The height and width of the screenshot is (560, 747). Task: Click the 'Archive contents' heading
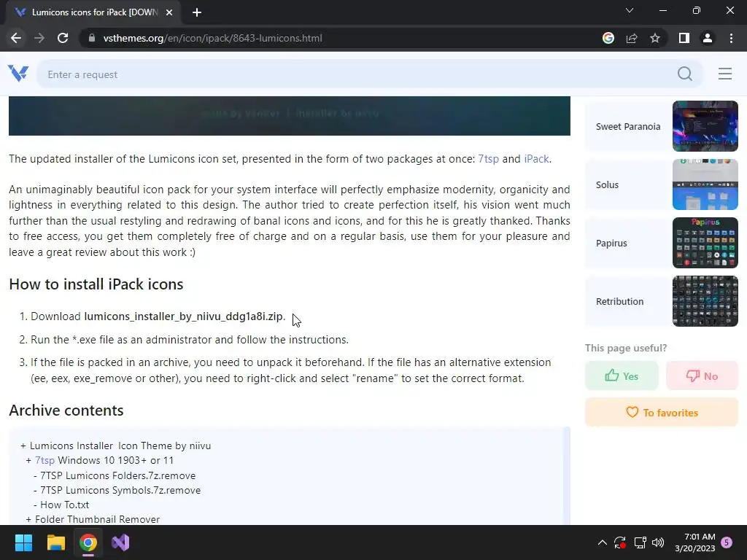[66, 411]
